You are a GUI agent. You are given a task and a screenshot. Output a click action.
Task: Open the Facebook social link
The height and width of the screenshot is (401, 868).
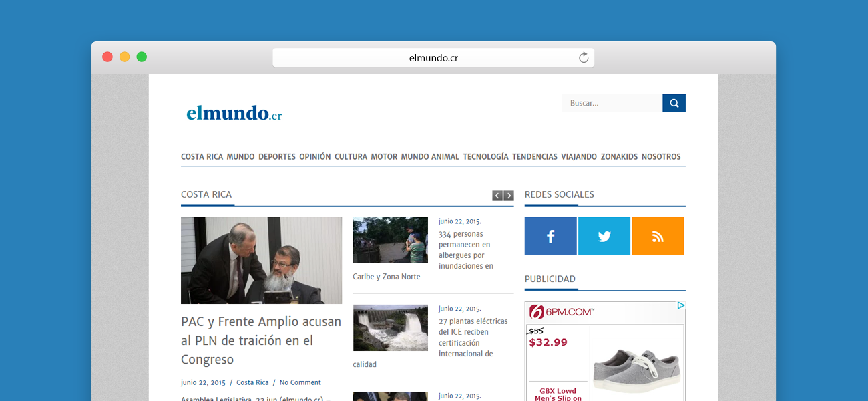tap(551, 236)
